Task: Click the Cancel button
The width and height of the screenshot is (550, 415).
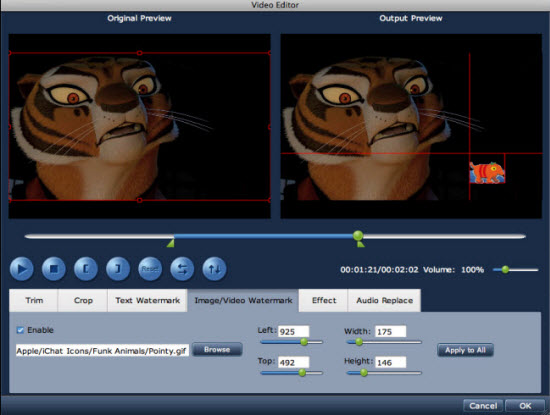Action: [x=483, y=406]
